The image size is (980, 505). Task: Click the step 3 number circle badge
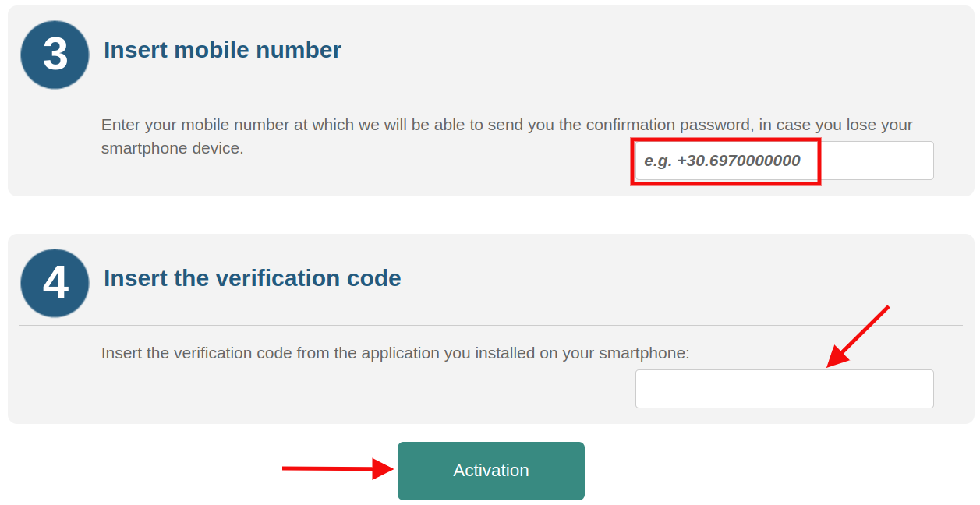tap(55, 55)
